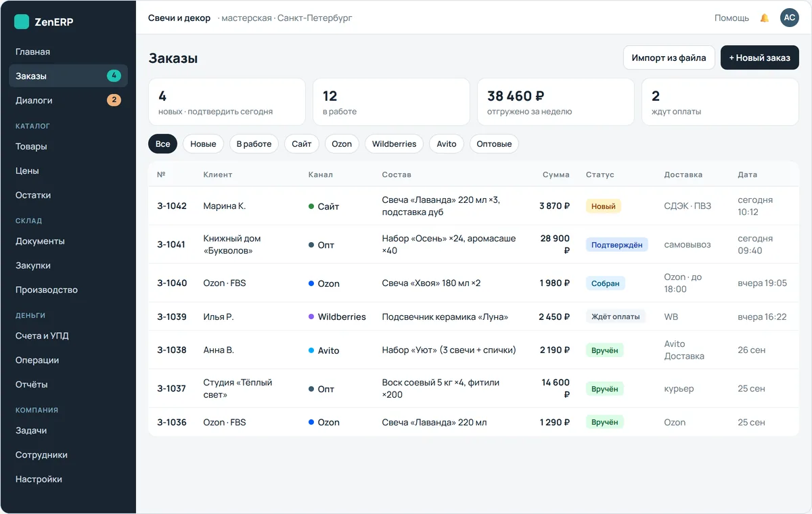Click the badge 4 on Заказы
812x514 pixels.
pos(114,76)
